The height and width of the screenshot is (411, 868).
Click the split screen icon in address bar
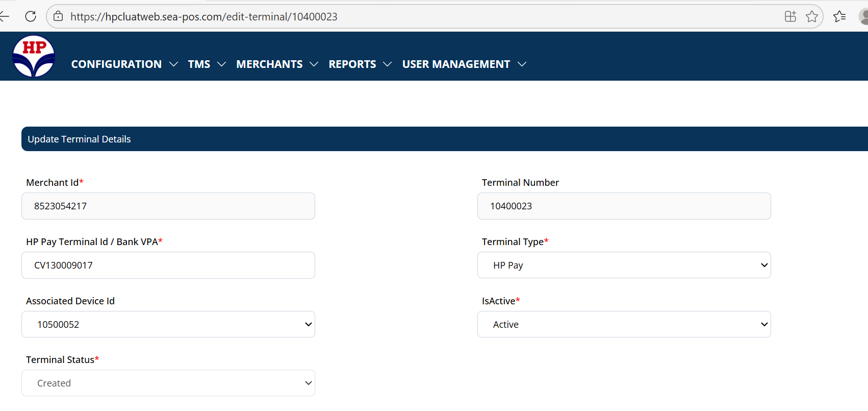[790, 16]
